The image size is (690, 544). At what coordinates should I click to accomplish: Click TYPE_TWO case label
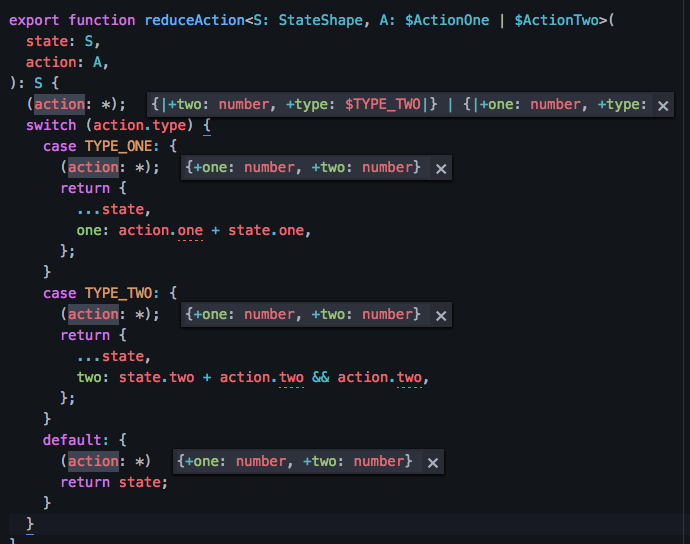pyautogui.click(x=119, y=293)
